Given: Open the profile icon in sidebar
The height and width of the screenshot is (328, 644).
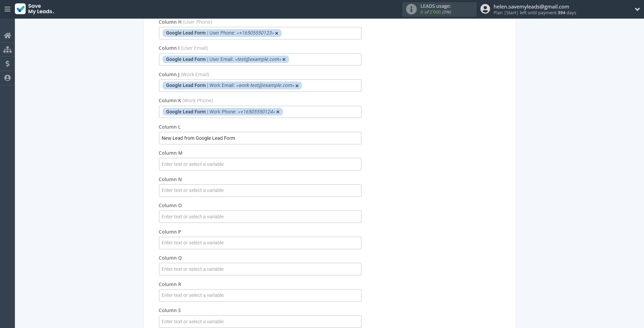Looking at the screenshot, I should click(x=7, y=78).
